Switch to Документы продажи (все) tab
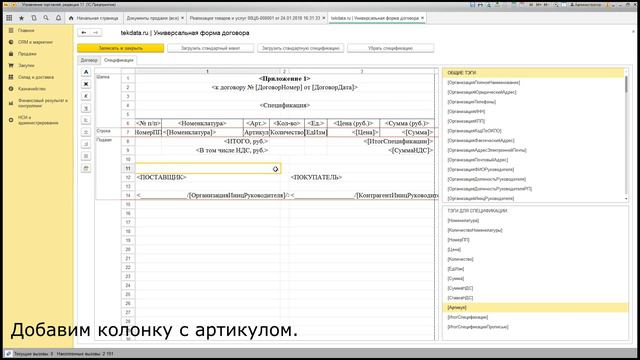This screenshot has width=640, height=360. click(x=152, y=18)
